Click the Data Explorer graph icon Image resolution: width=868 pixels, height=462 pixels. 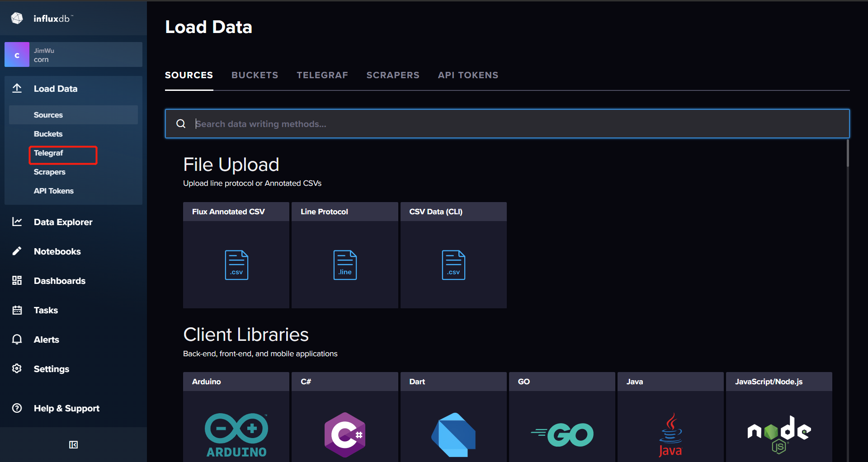(17, 222)
